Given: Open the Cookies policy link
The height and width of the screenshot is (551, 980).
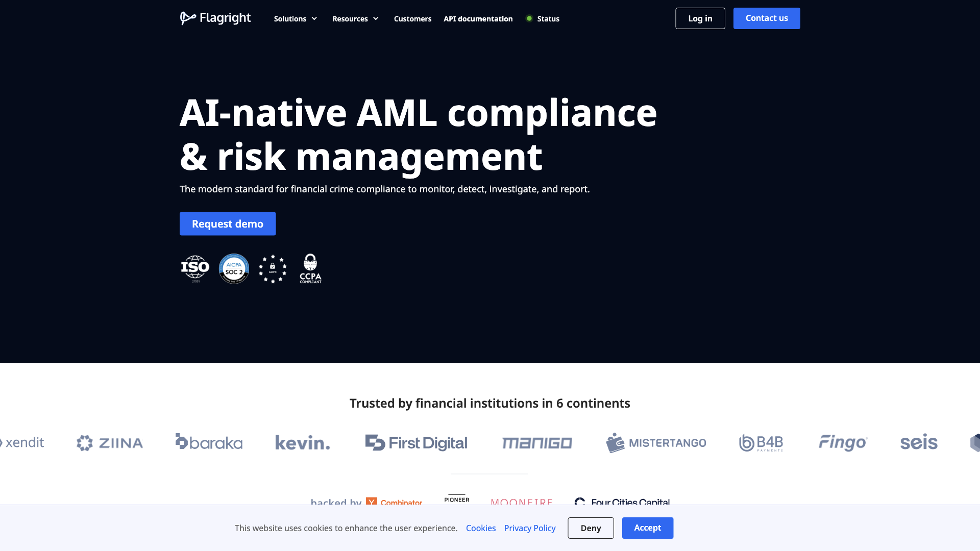Looking at the screenshot, I should pos(481,528).
